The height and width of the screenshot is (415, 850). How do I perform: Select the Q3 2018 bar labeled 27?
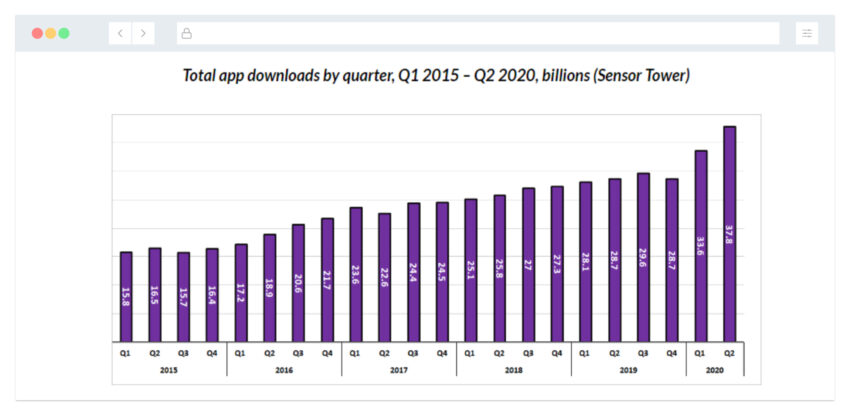pos(528,264)
